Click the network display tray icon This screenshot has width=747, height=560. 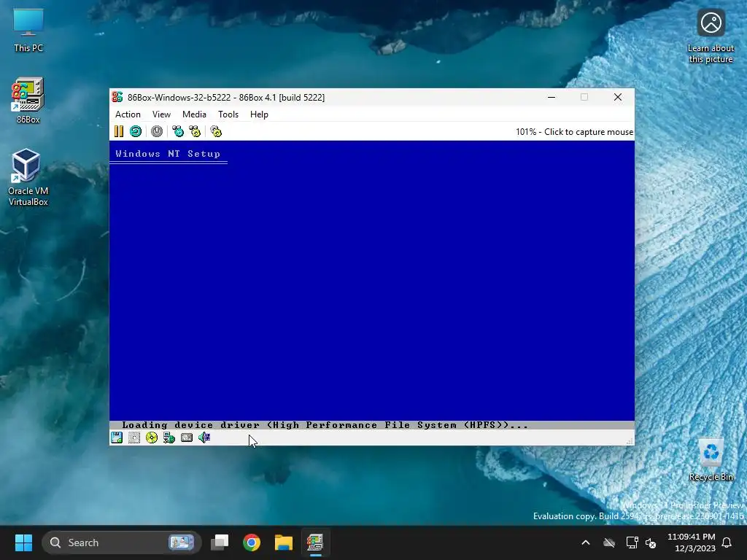point(632,542)
